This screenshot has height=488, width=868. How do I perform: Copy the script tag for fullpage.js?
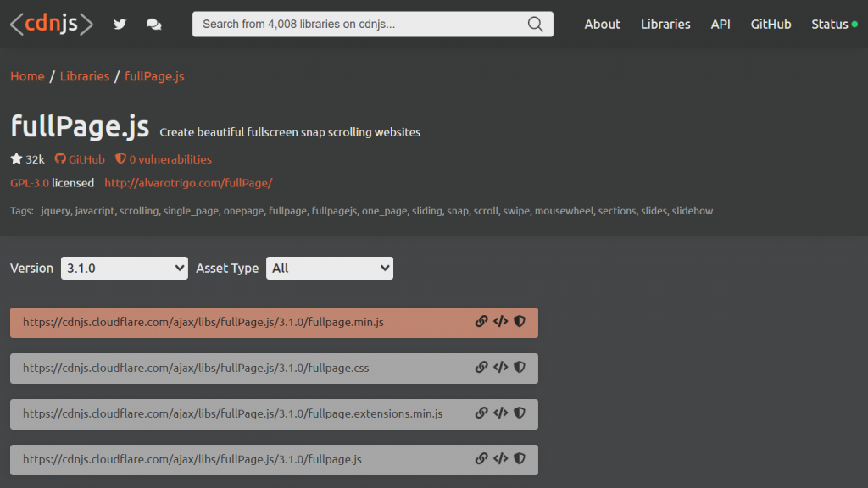click(500, 459)
